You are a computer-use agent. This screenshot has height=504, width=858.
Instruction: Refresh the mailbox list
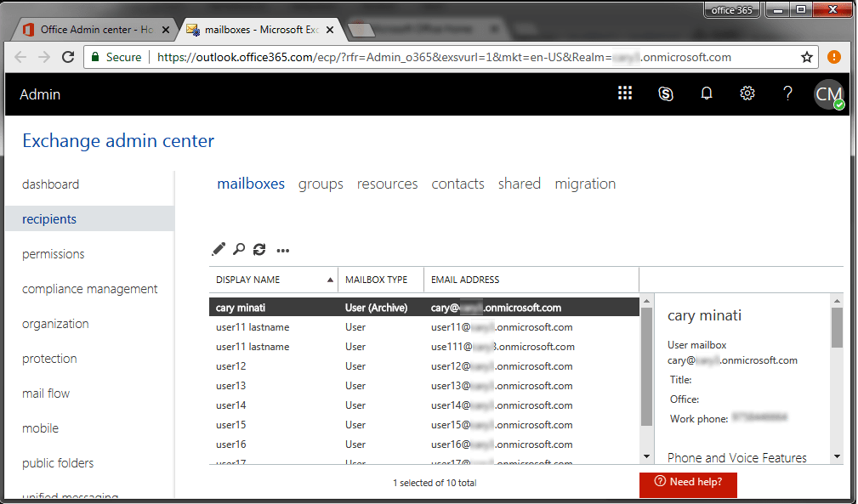click(x=260, y=249)
